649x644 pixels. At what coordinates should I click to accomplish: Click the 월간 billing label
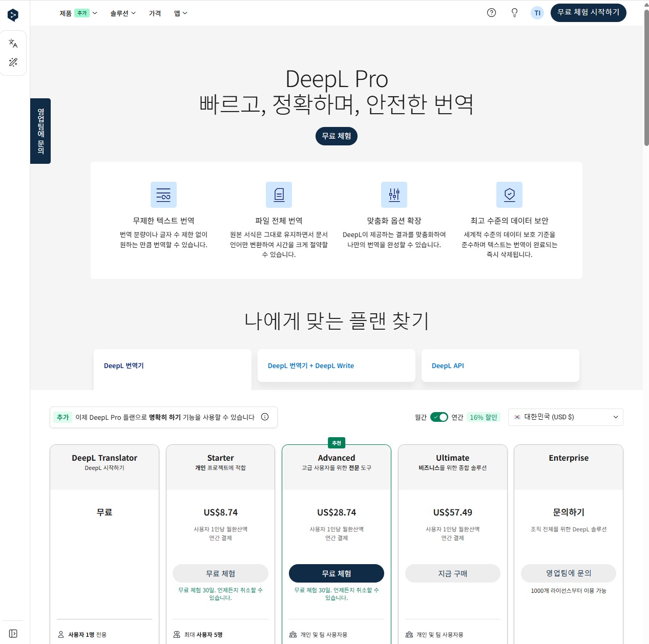(421, 417)
